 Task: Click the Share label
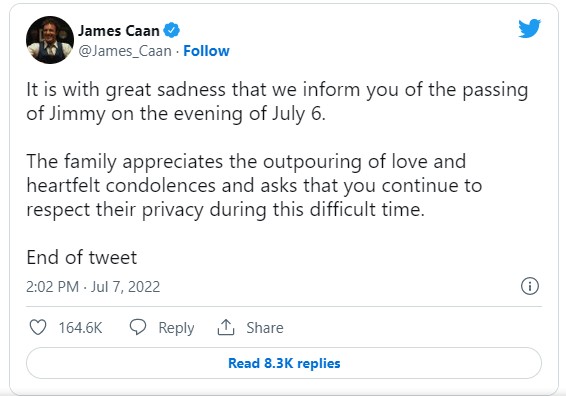point(265,328)
